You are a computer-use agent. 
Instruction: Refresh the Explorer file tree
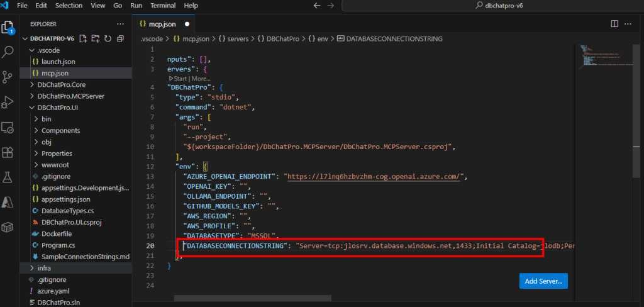(108, 38)
